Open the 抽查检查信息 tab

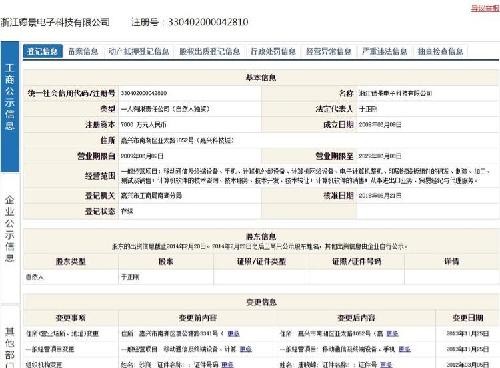440,51
